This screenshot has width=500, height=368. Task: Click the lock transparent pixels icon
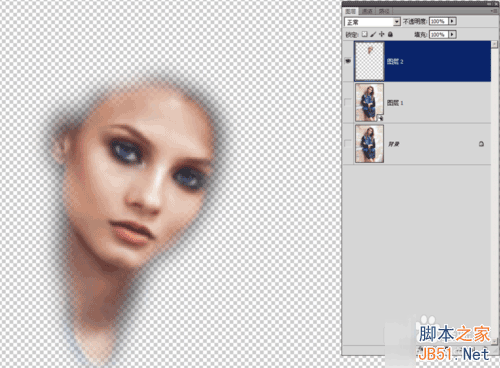pyautogui.click(x=365, y=34)
